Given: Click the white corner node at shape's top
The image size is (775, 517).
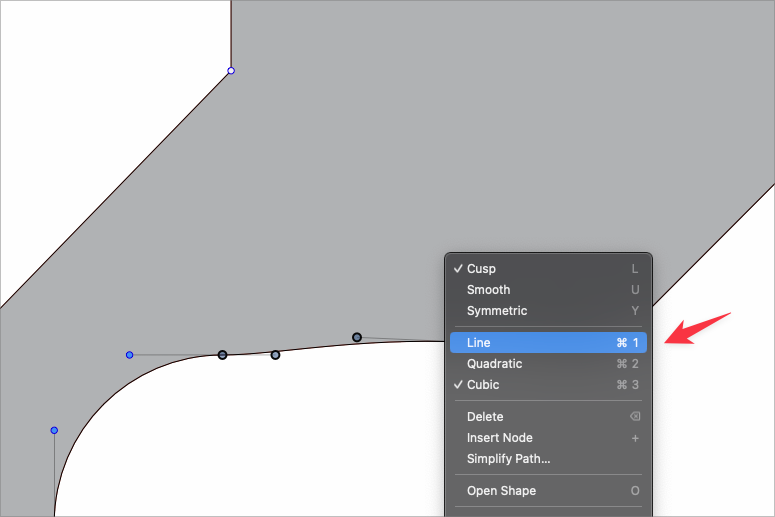Looking at the screenshot, I should [231, 71].
